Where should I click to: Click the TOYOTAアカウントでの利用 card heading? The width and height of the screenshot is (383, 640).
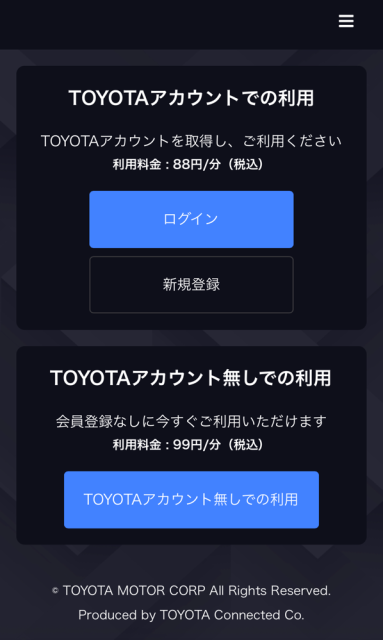(191, 98)
